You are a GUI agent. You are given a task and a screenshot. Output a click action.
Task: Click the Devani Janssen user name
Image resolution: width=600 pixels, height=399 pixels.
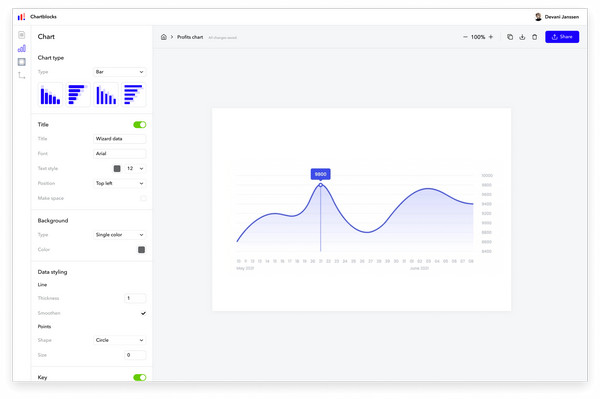(562, 17)
